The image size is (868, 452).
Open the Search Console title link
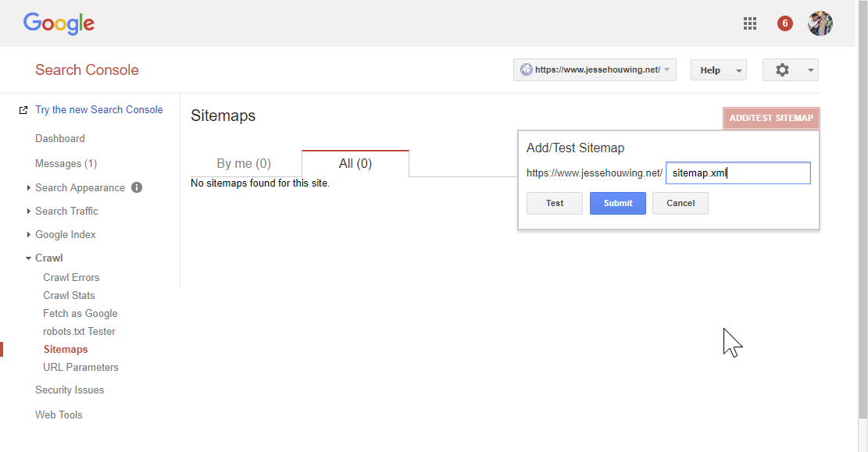pyautogui.click(x=87, y=69)
